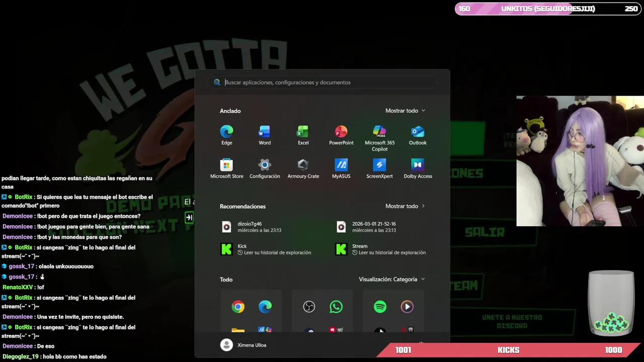Launch OBS Studio from the Todo list

coord(309,307)
